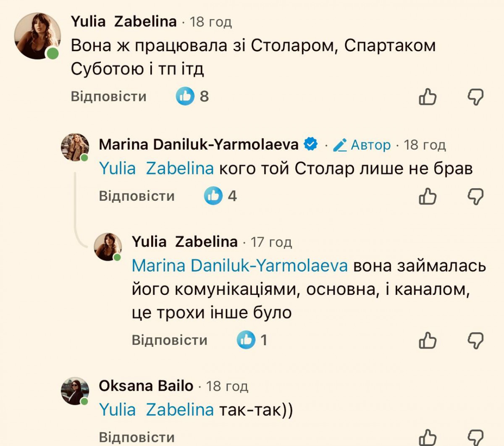Open Yulia Zabelina's profile from top comment name
This screenshot has width=504, height=446.
coord(123,21)
